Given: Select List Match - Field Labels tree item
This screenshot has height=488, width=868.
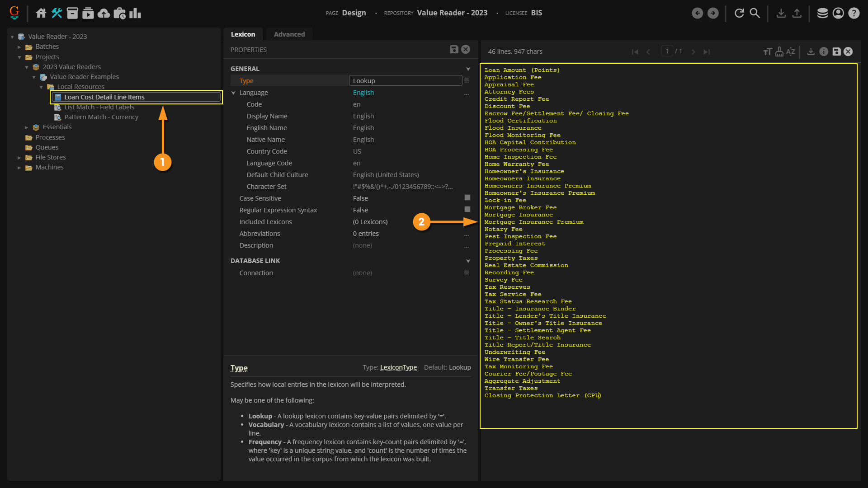Looking at the screenshot, I should point(99,107).
